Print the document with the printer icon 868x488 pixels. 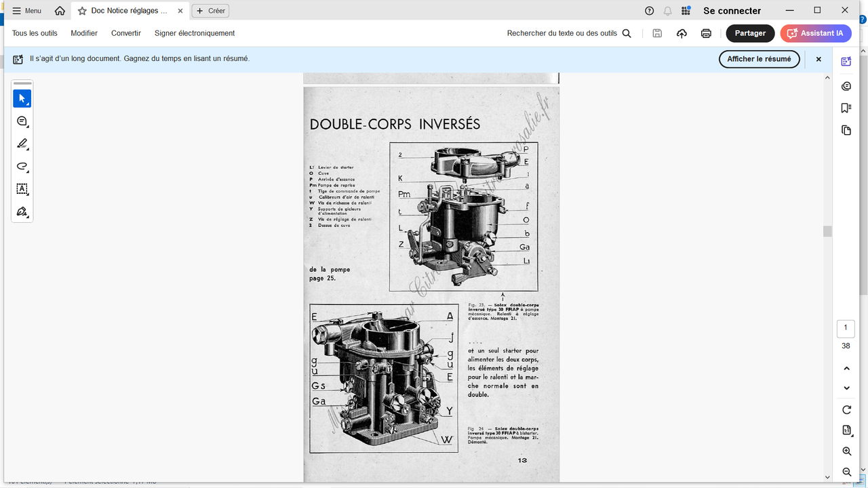click(706, 33)
